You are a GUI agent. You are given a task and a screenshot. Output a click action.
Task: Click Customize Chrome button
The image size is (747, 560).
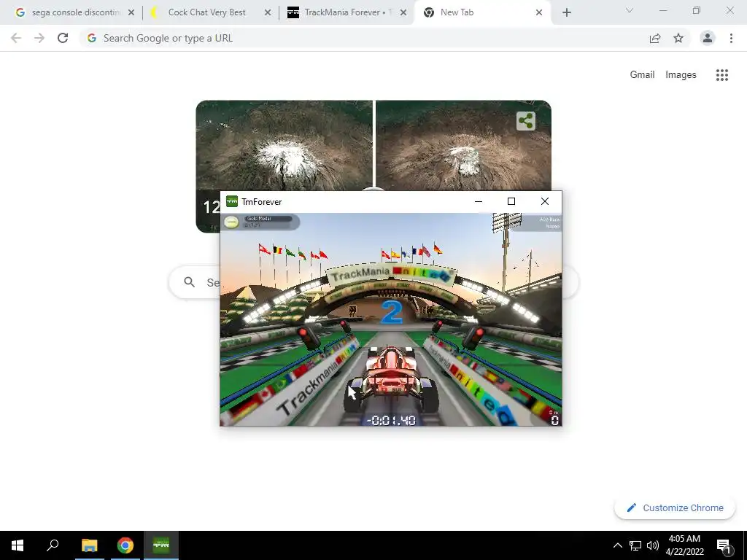pyautogui.click(x=675, y=508)
